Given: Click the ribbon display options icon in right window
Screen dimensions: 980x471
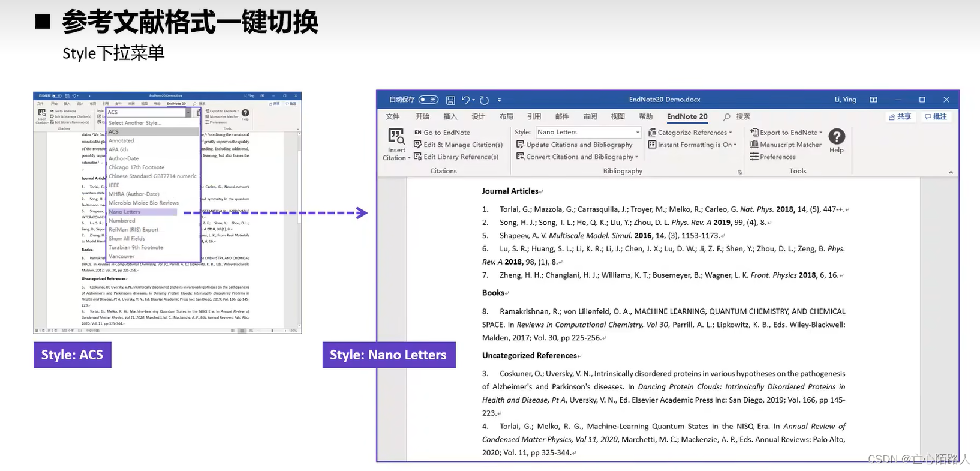Looking at the screenshot, I should pyautogui.click(x=873, y=100).
